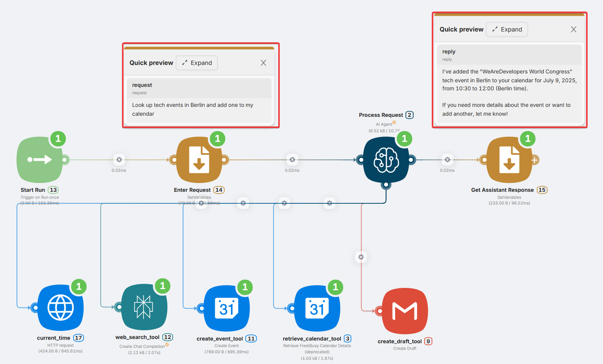Select the Enter Request node icon
The width and height of the screenshot is (603, 364).
click(x=199, y=160)
